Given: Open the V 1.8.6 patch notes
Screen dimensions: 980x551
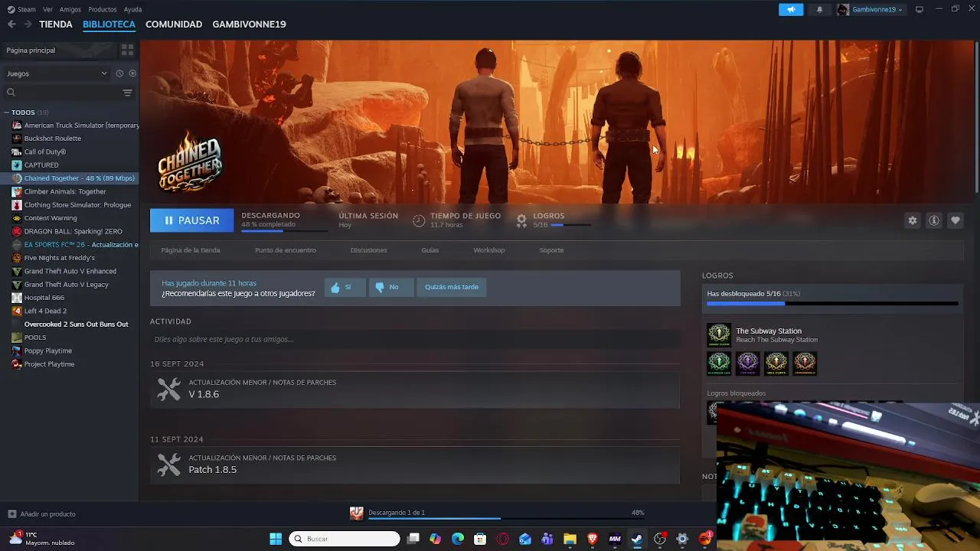Looking at the screenshot, I should (414, 389).
